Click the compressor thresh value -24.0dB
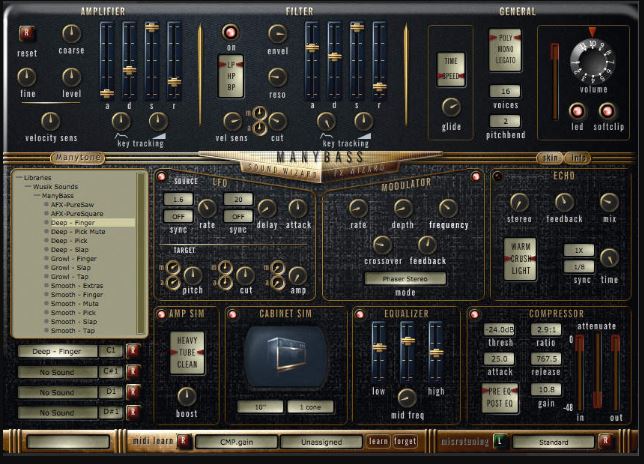 point(499,329)
